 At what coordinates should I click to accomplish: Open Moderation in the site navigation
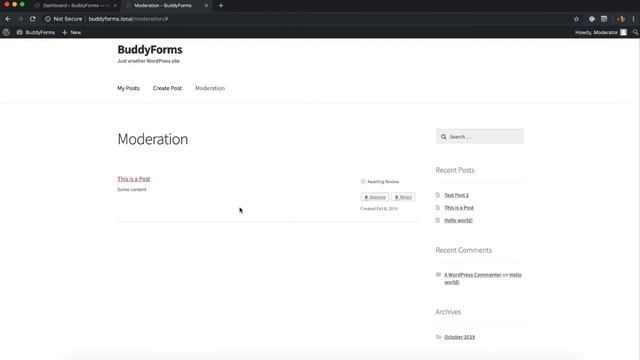[210, 88]
